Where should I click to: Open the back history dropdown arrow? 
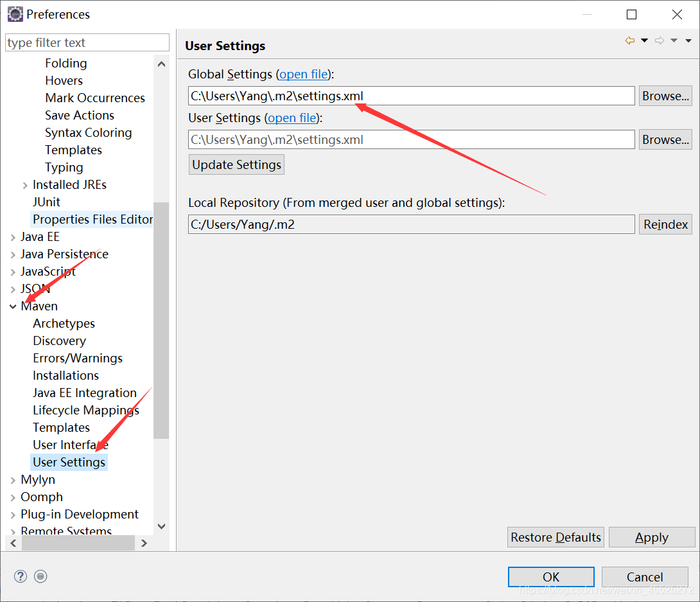pyautogui.click(x=645, y=41)
